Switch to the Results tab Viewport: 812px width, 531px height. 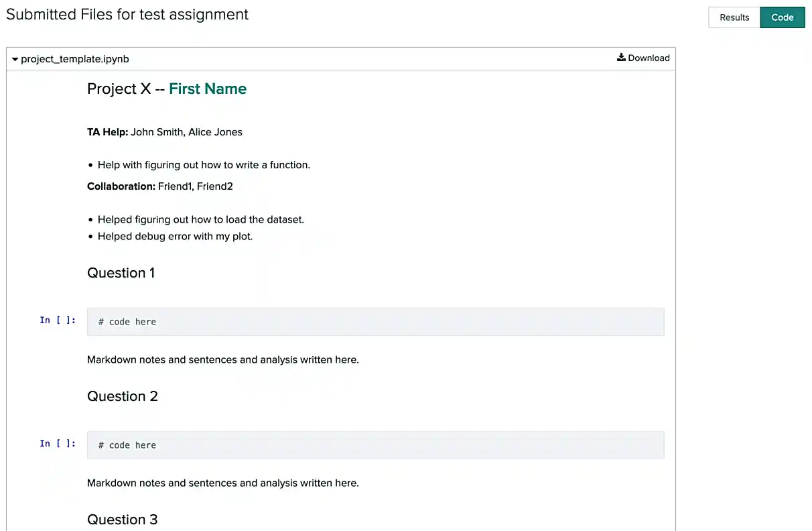tap(734, 17)
